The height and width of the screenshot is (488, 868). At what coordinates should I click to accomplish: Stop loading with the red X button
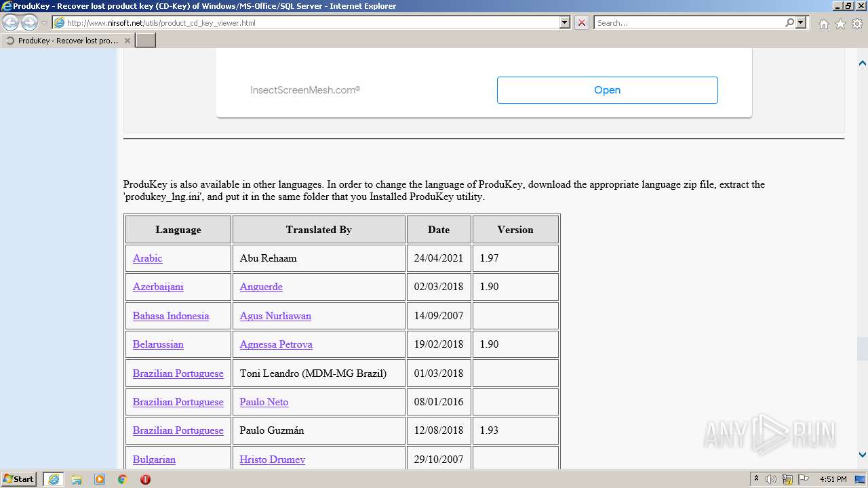coord(582,22)
